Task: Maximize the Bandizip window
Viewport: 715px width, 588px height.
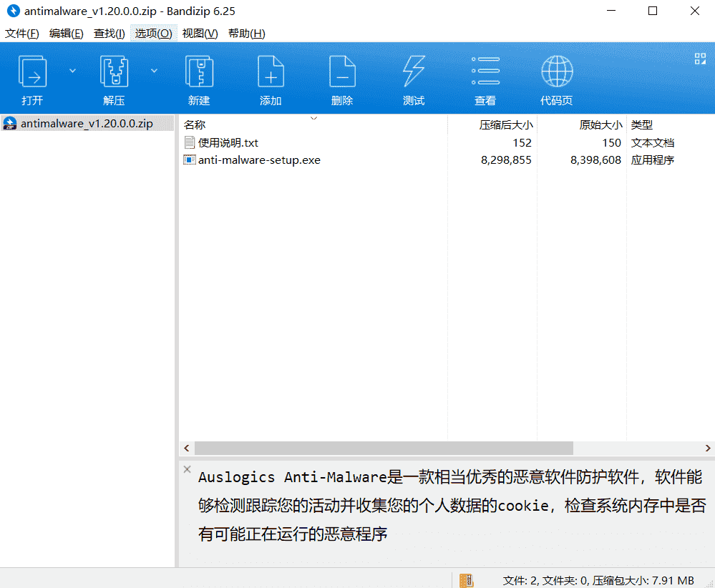Action: [653, 11]
